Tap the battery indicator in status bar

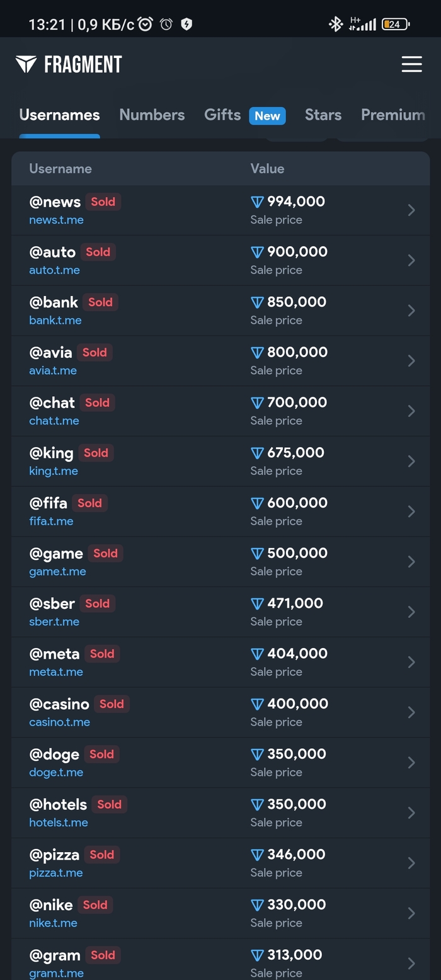click(x=395, y=25)
